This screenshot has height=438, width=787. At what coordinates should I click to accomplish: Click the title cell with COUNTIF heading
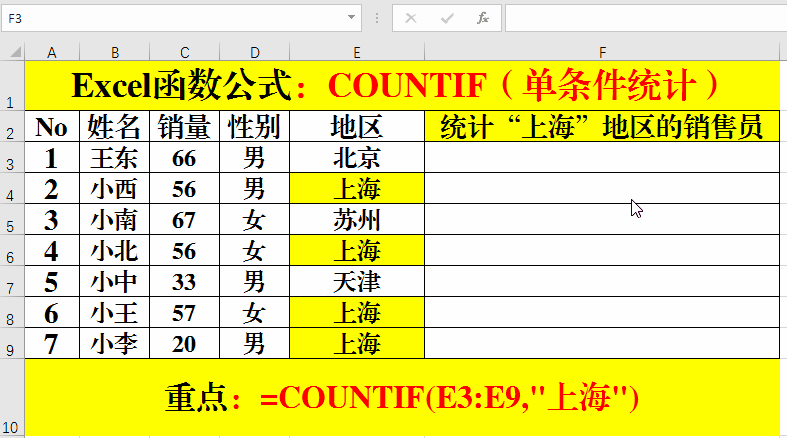pyautogui.click(x=403, y=86)
